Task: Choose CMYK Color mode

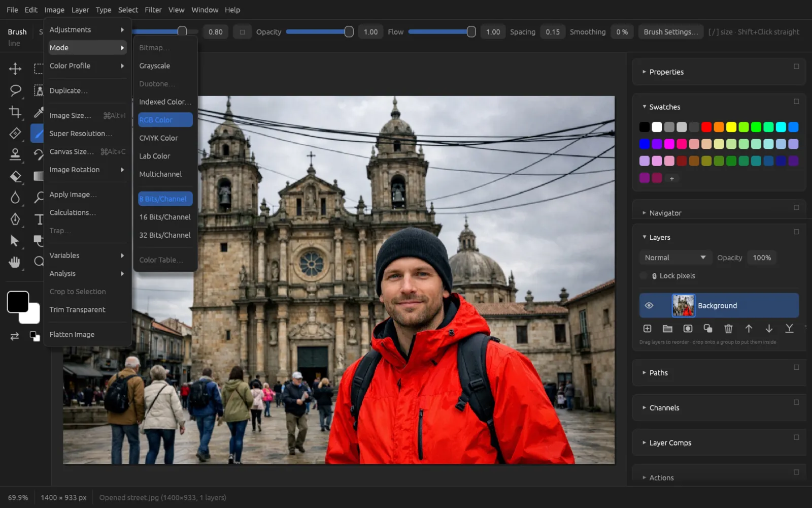Action: [165, 138]
